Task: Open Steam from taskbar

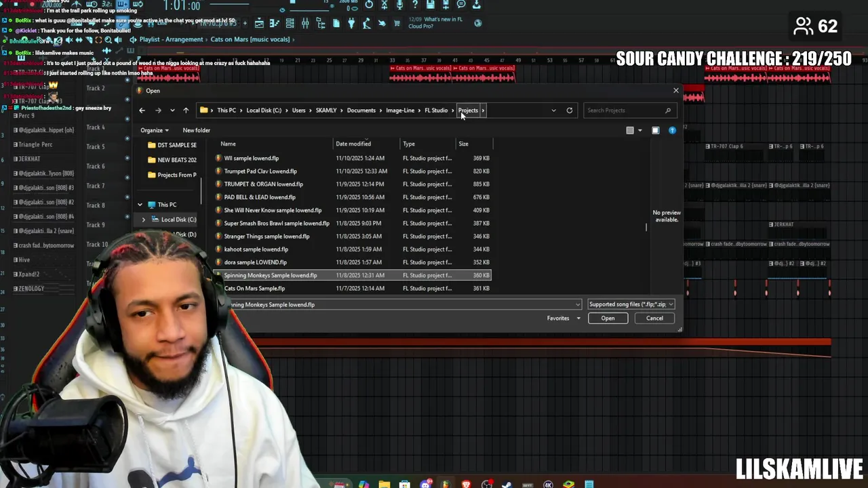Action: click(507, 484)
